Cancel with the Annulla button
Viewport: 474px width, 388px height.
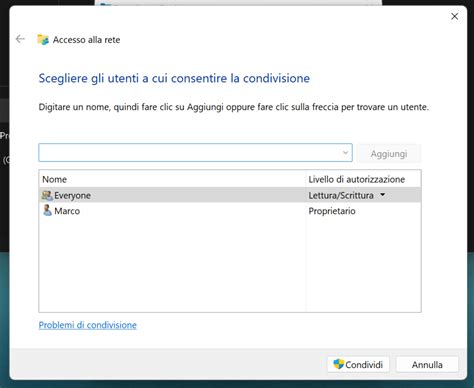pyautogui.click(x=427, y=364)
